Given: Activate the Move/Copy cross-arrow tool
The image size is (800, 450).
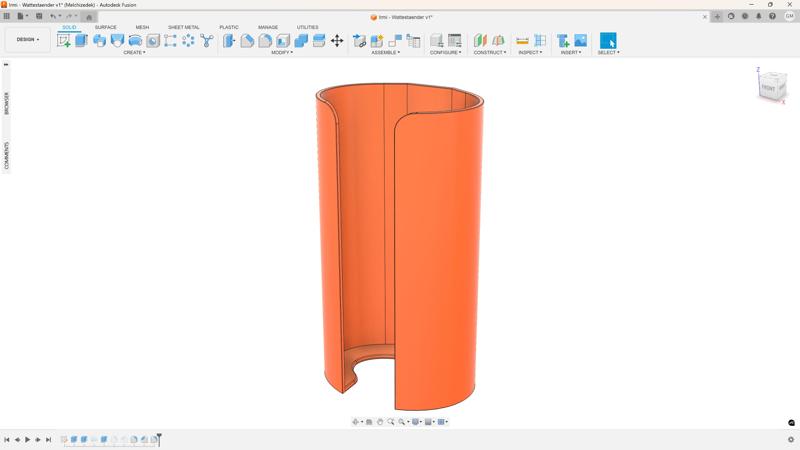Looking at the screenshot, I should click(x=337, y=41).
